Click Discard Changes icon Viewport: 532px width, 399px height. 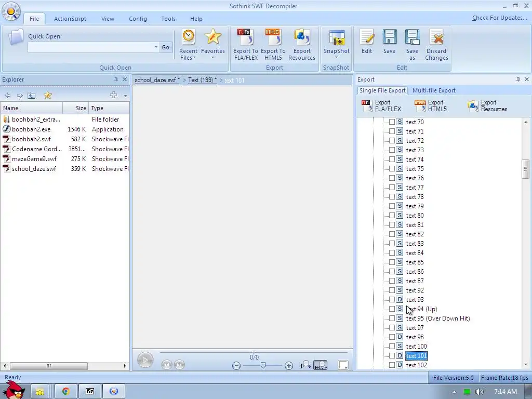[x=436, y=45]
